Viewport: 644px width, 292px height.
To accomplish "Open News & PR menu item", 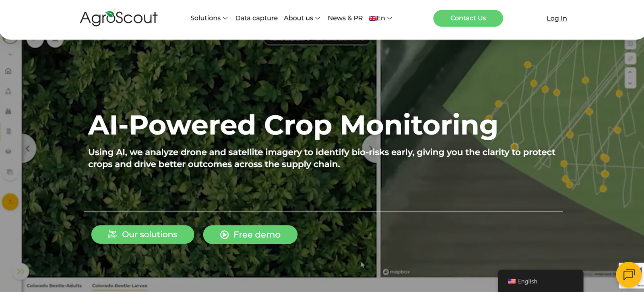I will 345,18.
